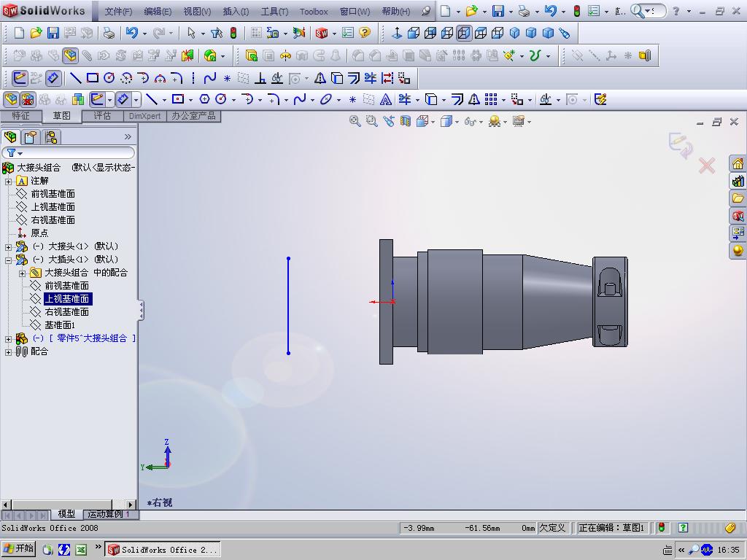The height and width of the screenshot is (560, 747).
Task: Open the Apply Scene dropdown
Action: click(506, 122)
